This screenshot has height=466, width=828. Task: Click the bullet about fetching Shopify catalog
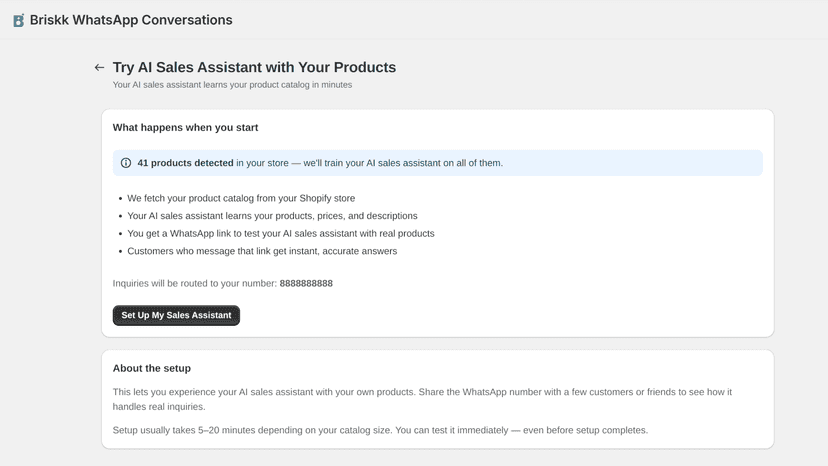coord(241,198)
